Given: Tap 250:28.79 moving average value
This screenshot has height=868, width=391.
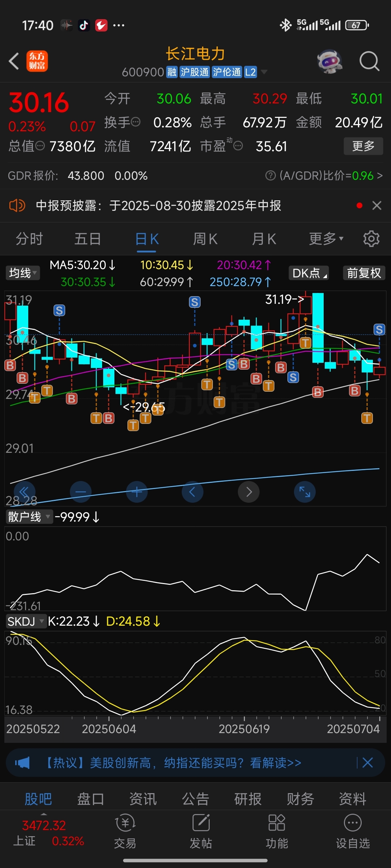Looking at the screenshot, I should [240, 282].
